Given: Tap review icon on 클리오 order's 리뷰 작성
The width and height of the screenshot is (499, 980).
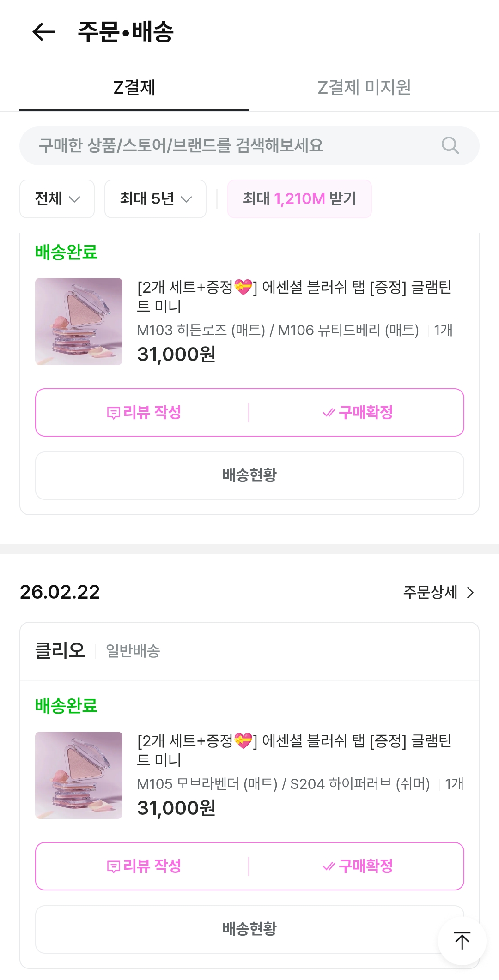Looking at the screenshot, I should tap(113, 866).
